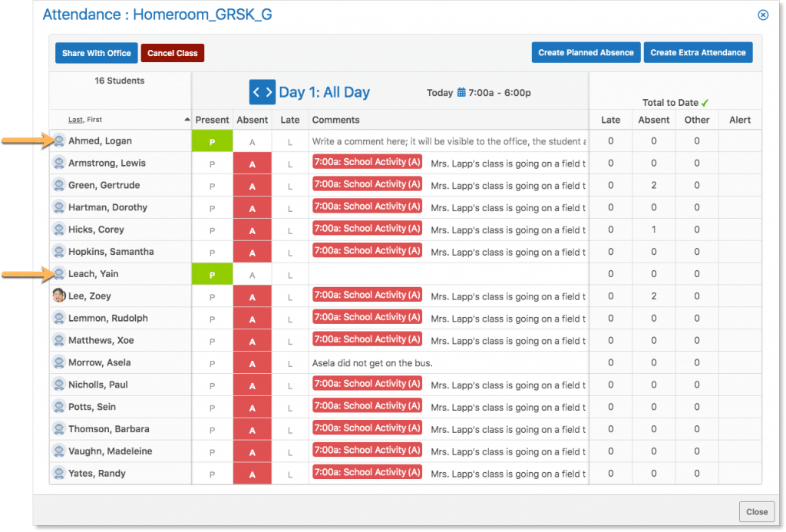Click Asela Morrow's student avatar icon
Screen dimensions: 786x532
tap(59, 362)
